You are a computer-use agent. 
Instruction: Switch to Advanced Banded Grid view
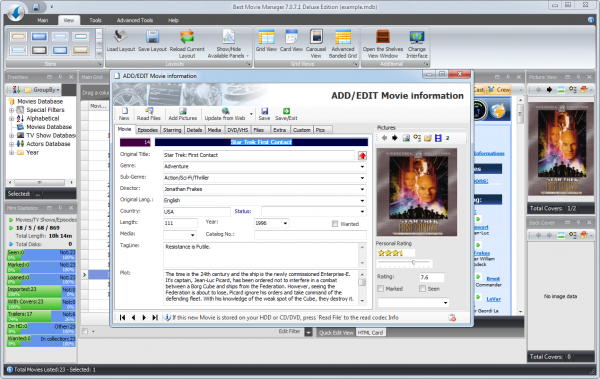(x=343, y=37)
